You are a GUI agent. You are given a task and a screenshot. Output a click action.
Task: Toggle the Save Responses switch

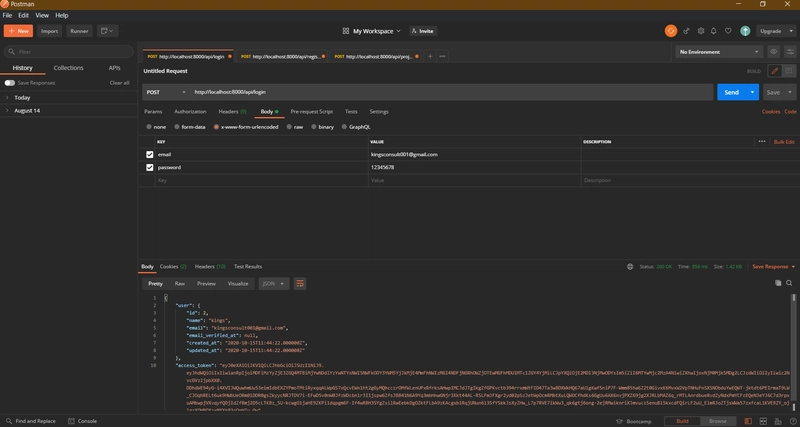[10, 83]
